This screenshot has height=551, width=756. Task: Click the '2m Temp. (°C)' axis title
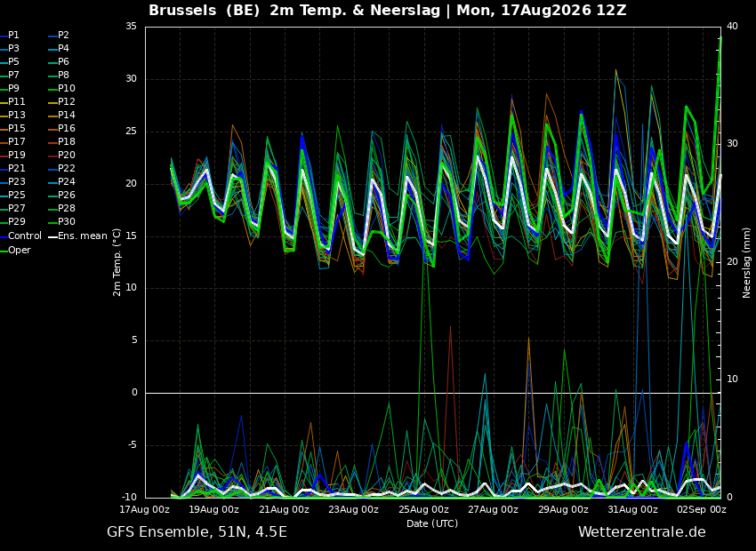117,262
